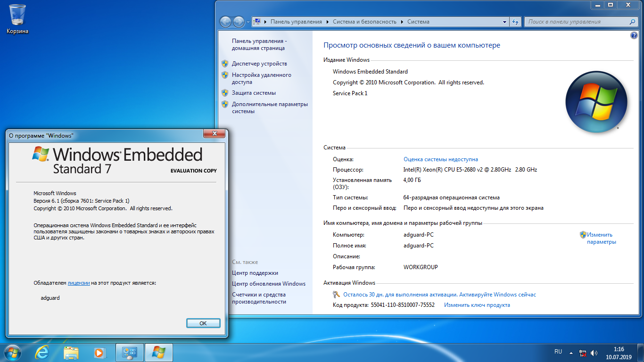
Task: Click the search magnifier icon
Action: coord(633,22)
